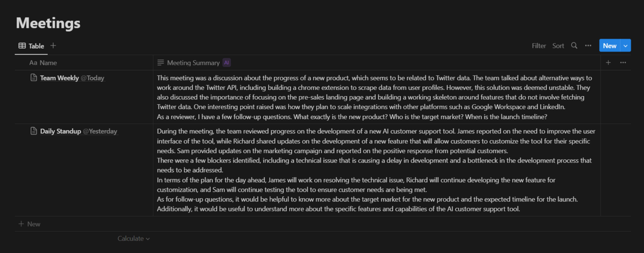The height and width of the screenshot is (253, 644).
Task: Open the property column ellipsis menu
Action: (623, 62)
